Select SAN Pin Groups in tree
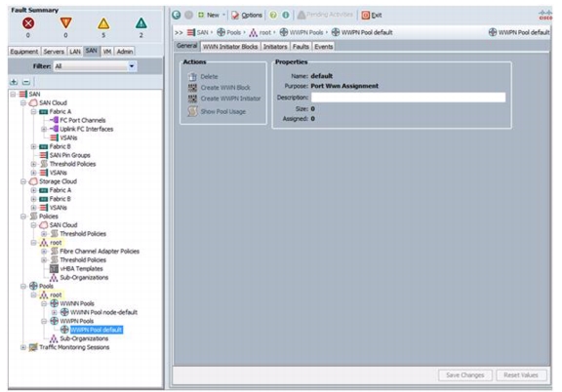Image resolution: width=562 pixels, height=392 pixels. click(70, 155)
